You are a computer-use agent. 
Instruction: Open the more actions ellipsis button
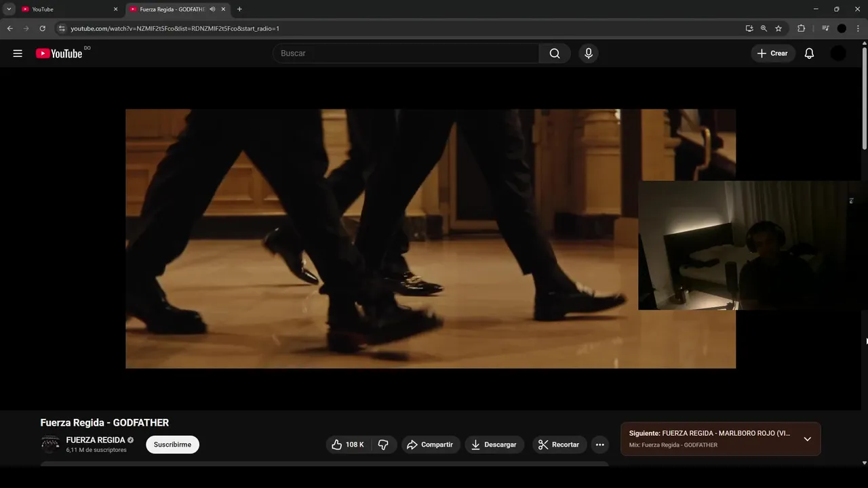pos(599,445)
